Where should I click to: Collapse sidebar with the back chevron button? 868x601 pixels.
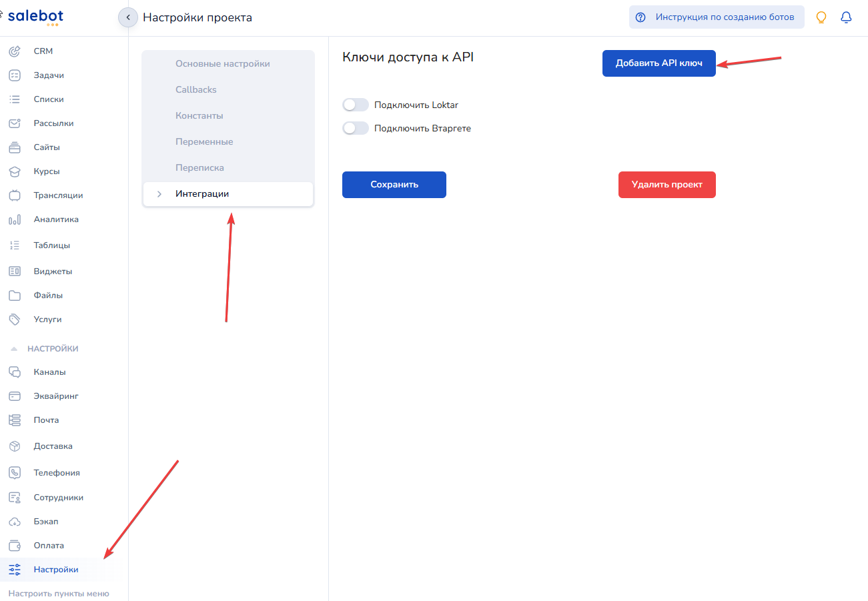127,17
